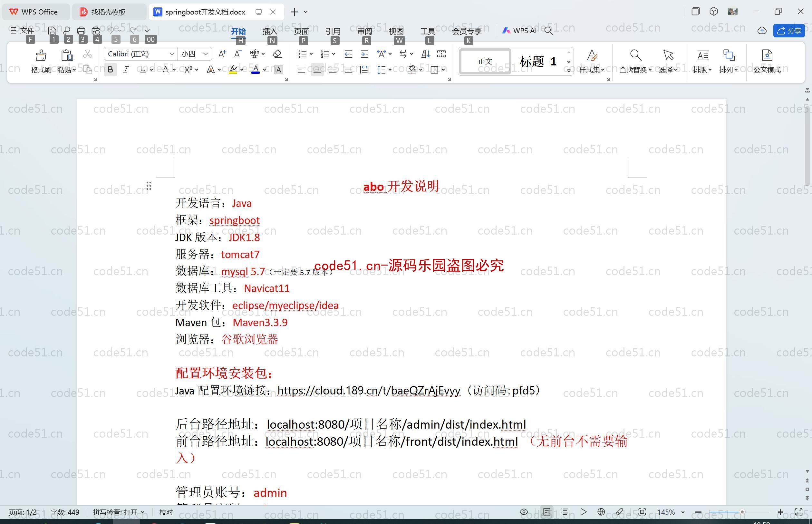This screenshot has height=524, width=812.
Task: Click the 分享 share button
Action: tap(789, 31)
